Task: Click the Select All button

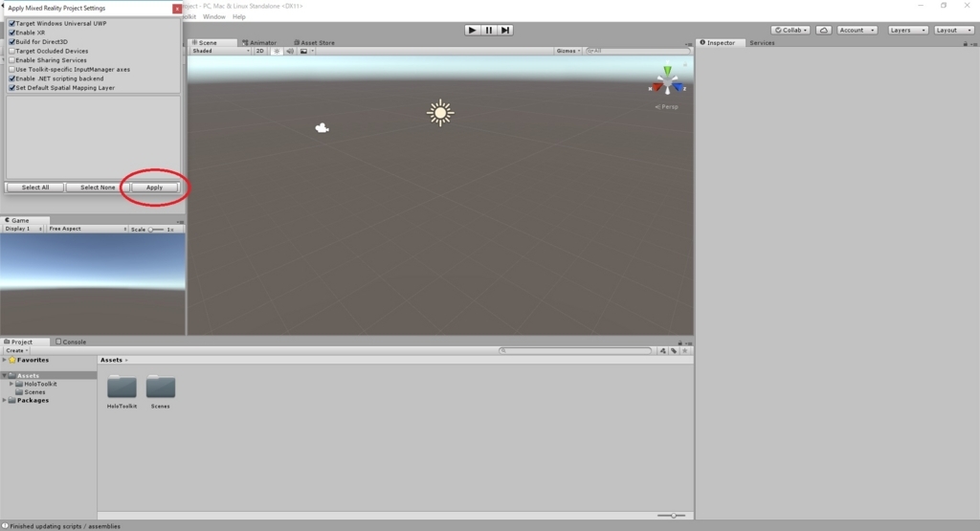Action: (35, 188)
